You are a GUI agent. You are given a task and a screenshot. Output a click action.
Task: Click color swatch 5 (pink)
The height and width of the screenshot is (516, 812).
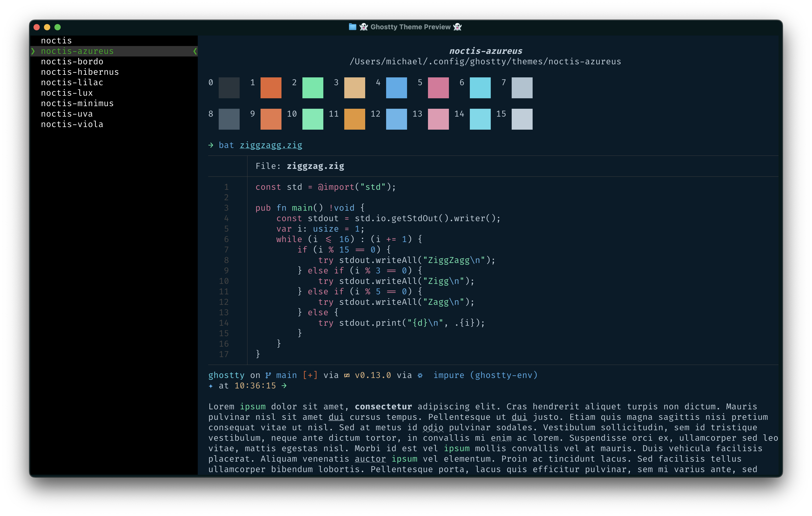pyautogui.click(x=438, y=88)
